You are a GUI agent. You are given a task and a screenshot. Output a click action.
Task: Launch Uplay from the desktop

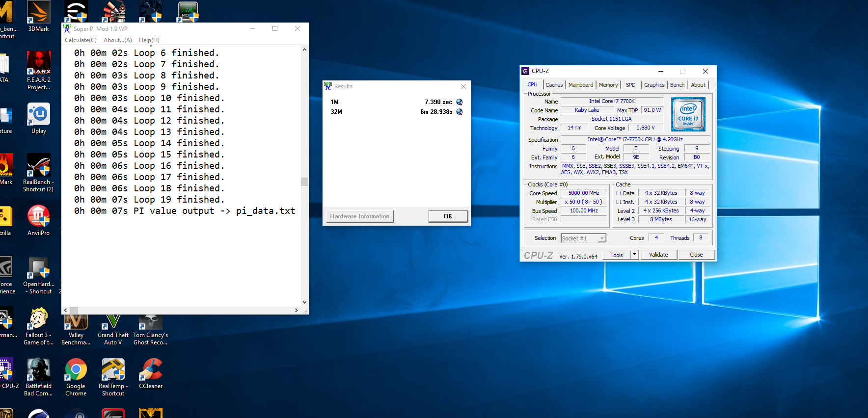coord(38,118)
